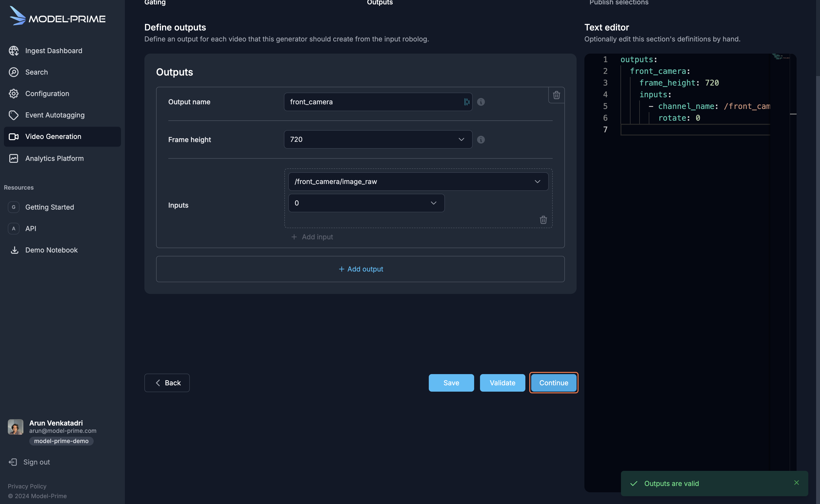
Task: Open the Privacy Policy link
Action: [x=27, y=486]
